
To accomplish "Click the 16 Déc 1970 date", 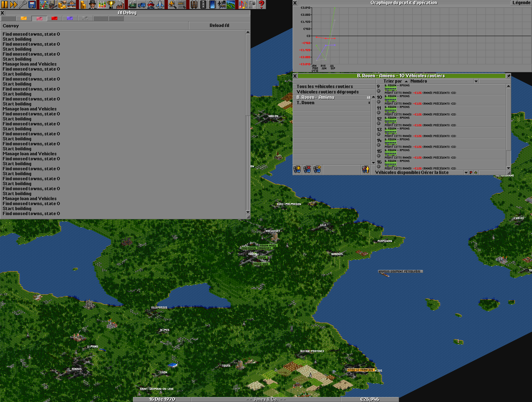I will tap(162, 399).
